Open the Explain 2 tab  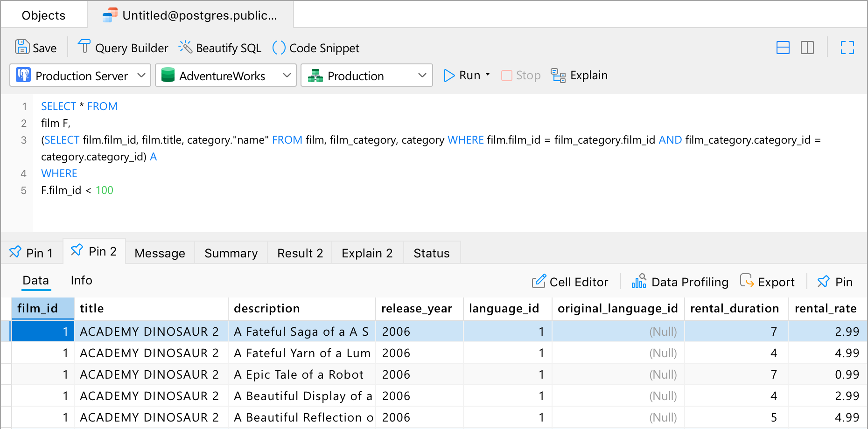(367, 253)
